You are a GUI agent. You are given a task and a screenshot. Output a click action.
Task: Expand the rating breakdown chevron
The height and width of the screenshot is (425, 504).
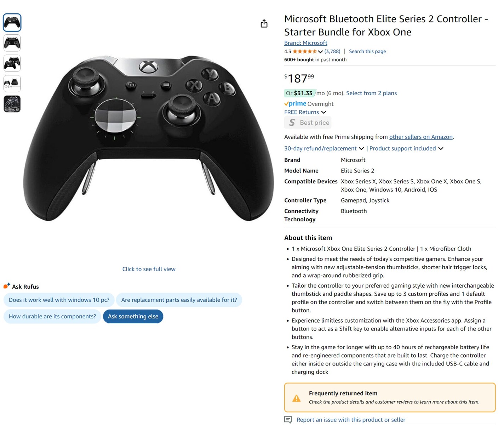tap(321, 52)
